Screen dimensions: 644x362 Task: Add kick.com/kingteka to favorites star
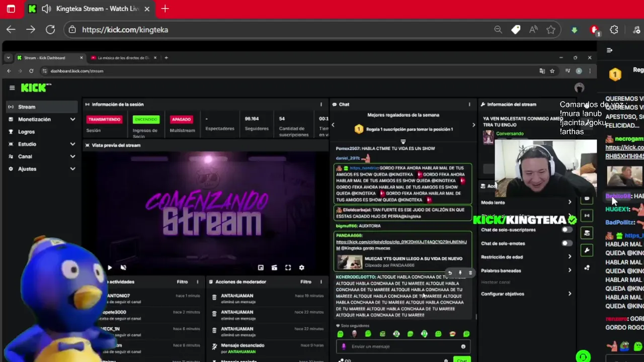[x=551, y=30]
